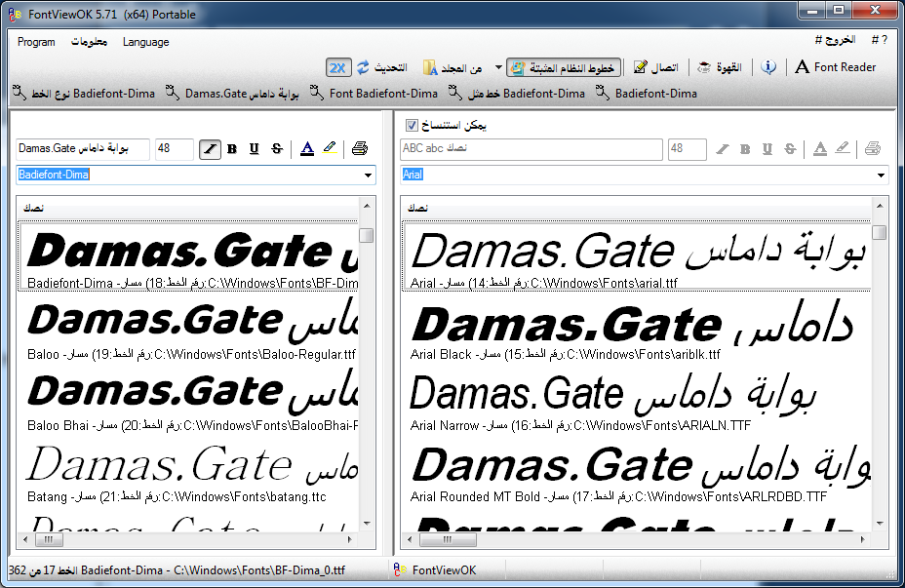The width and height of the screenshot is (905, 588).
Task: Search 'Font Badiefont-Dima' link
Action: coord(374,94)
